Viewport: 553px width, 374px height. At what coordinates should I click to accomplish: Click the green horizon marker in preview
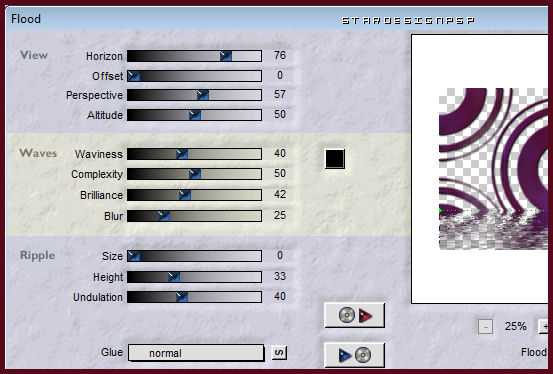point(441,211)
